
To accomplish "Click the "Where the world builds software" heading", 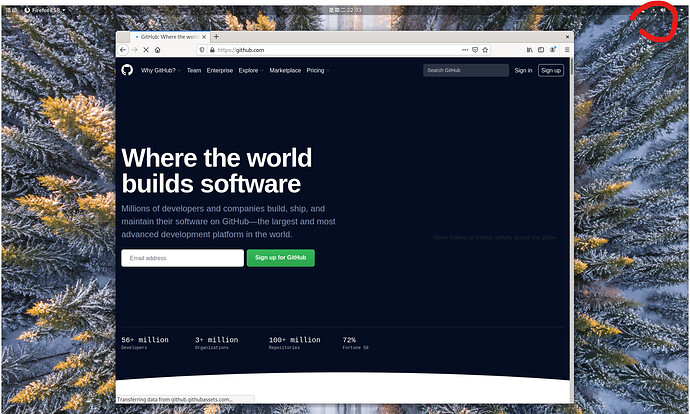I will coord(217,171).
